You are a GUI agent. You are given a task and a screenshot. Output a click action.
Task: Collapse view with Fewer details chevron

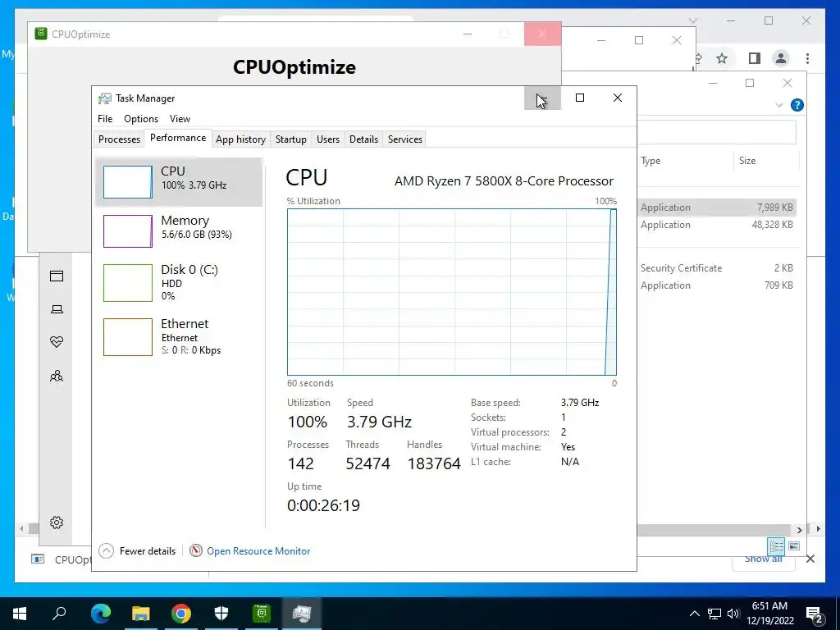(106, 550)
